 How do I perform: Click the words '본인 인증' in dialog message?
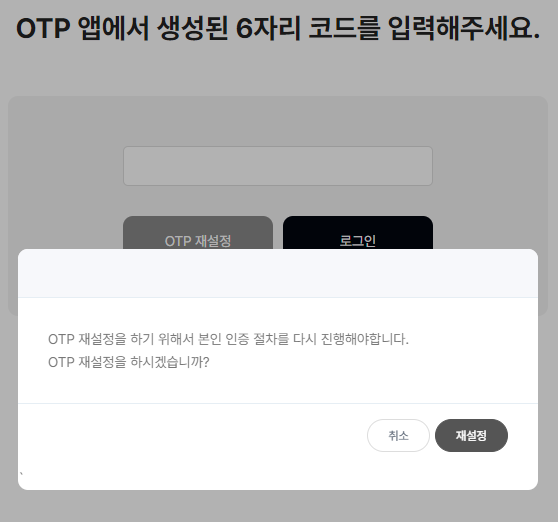pos(223,339)
